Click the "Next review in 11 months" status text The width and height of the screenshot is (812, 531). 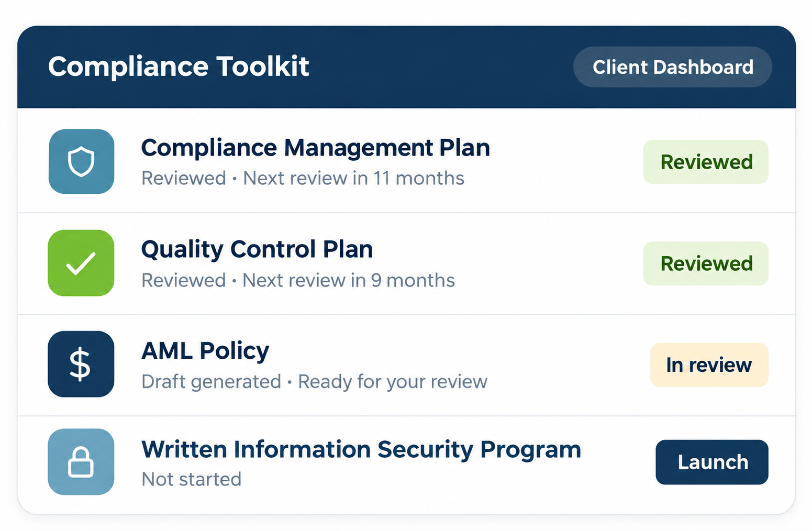[x=354, y=179]
